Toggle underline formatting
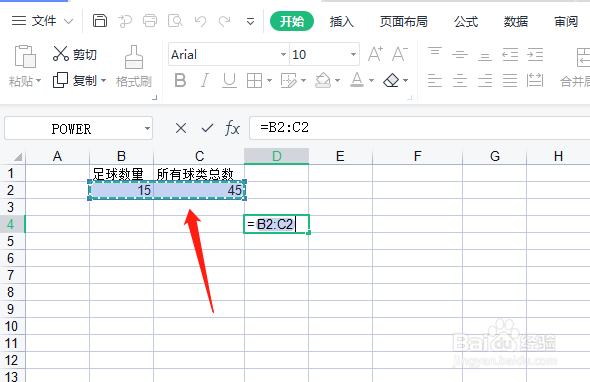The width and height of the screenshot is (590, 382). (229, 80)
